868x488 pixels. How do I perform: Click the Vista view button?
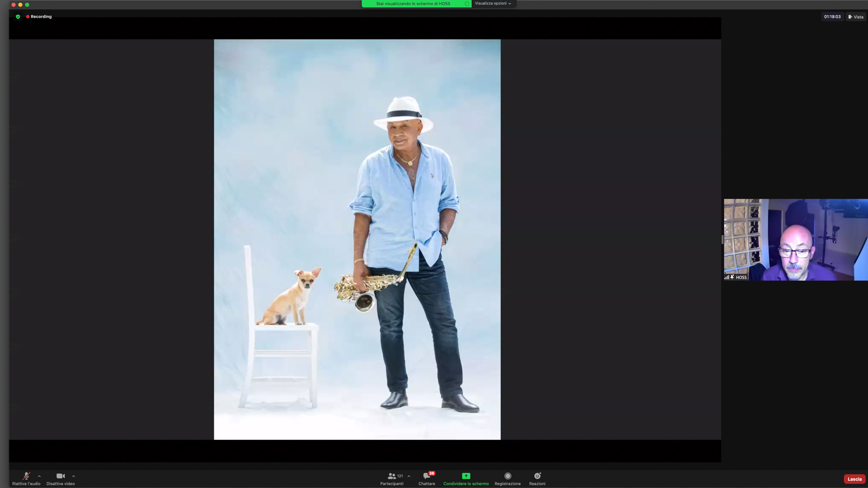[x=856, y=17]
